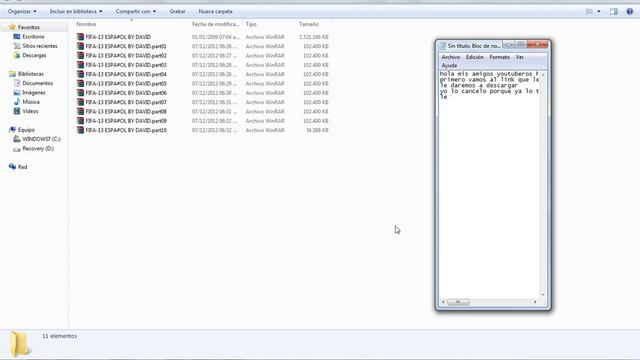Open Documentos library
Viewport: 640px width, 360px height.
(x=38, y=83)
